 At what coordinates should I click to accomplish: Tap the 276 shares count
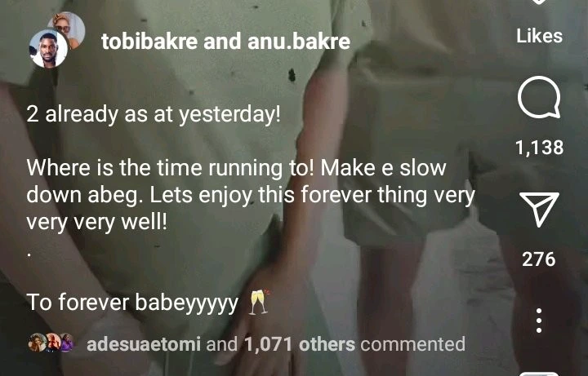click(539, 259)
